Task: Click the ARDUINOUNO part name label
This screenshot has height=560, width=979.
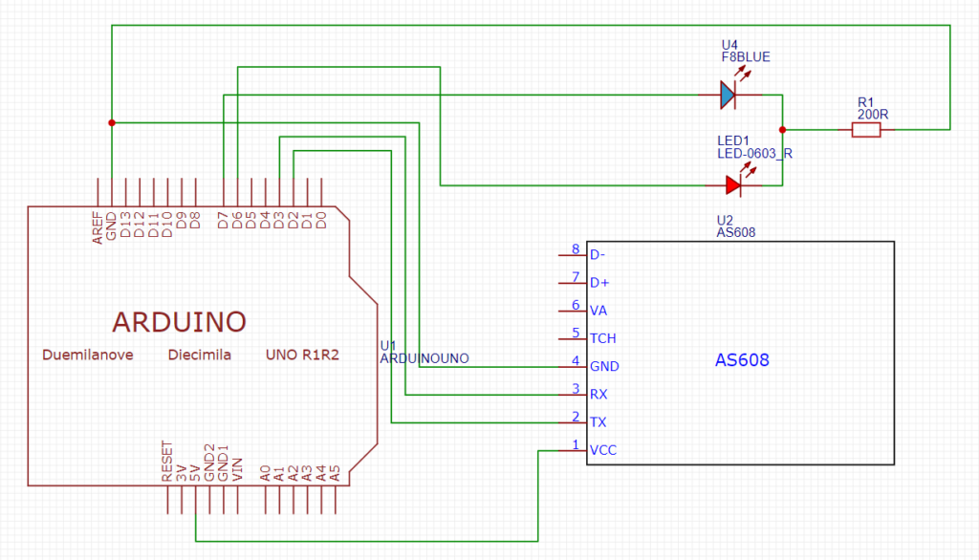Action: point(424,359)
